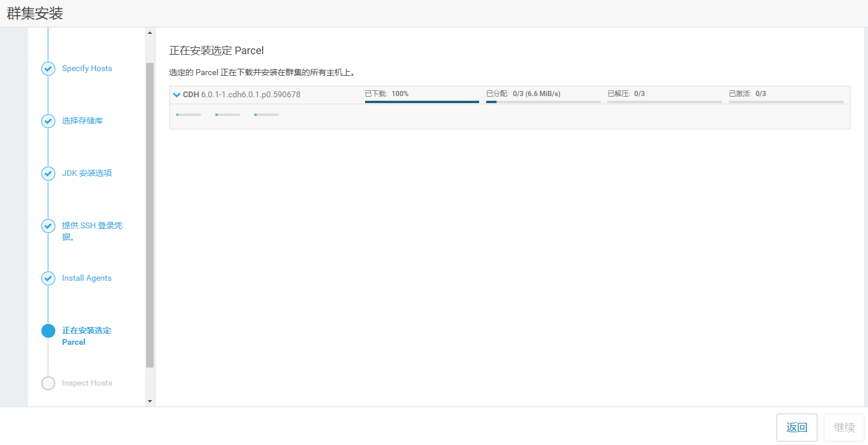
Task: Click the first host mini progress bar
Action: (189, 115)
